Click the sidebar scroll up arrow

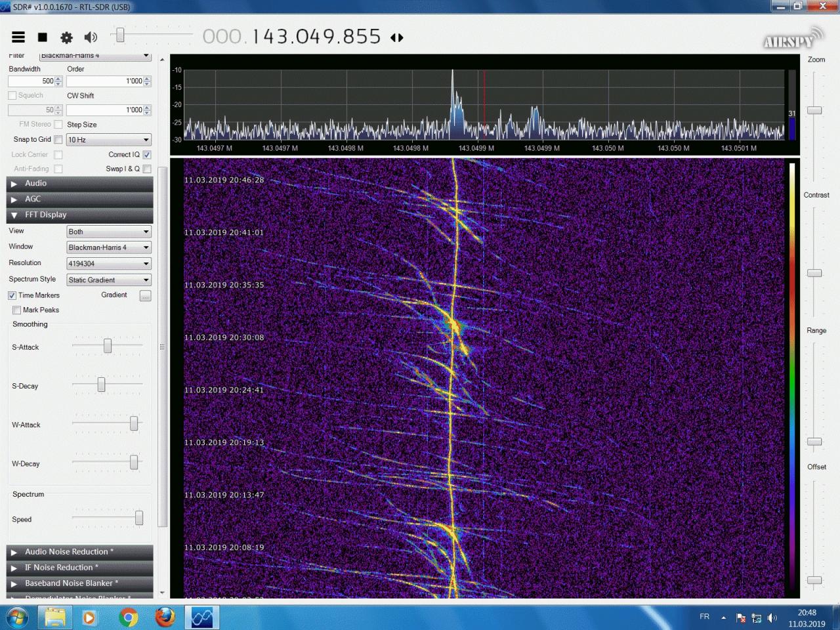[x=162, y=60]
